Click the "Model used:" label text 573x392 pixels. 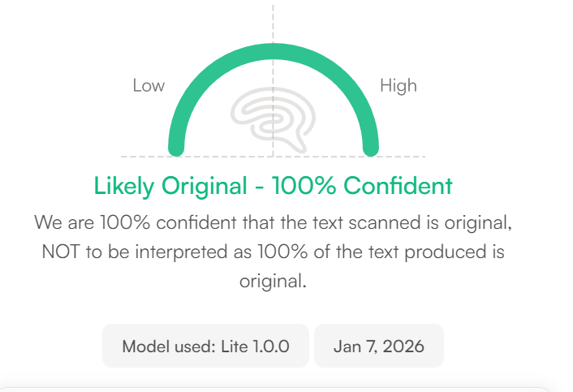168,346
